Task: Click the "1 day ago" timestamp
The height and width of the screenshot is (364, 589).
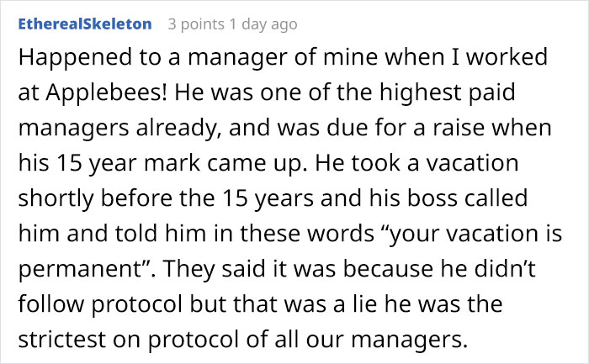Action: 263,24
